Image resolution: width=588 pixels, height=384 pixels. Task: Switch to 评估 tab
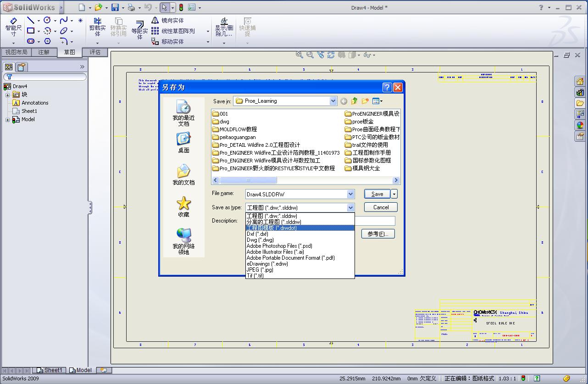95,52
